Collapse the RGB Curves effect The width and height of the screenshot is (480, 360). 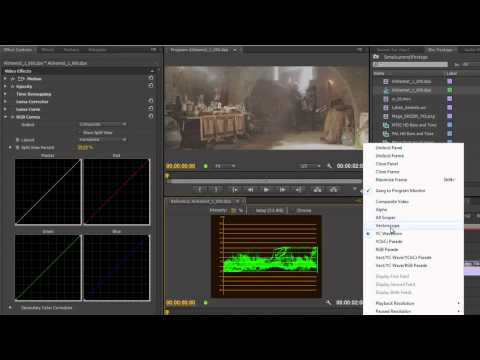click(x=5, y=117)
